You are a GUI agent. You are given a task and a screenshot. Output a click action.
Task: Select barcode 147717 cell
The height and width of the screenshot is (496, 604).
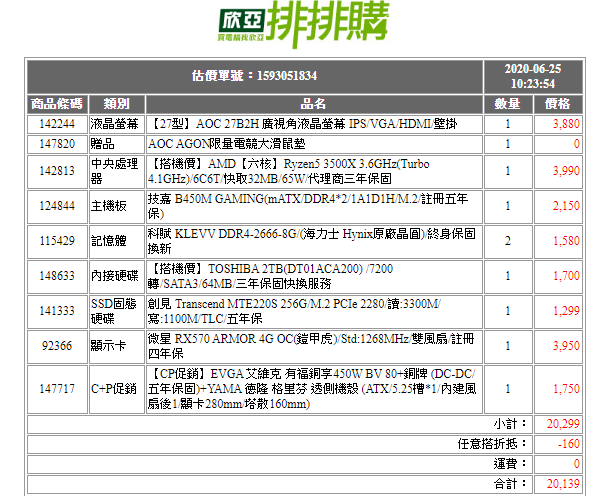[57, 389]
